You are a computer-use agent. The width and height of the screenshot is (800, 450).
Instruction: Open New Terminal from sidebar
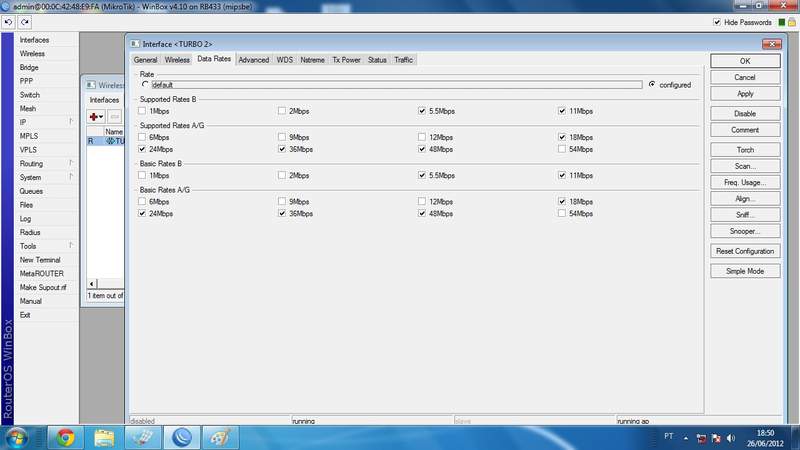[40, 260]
